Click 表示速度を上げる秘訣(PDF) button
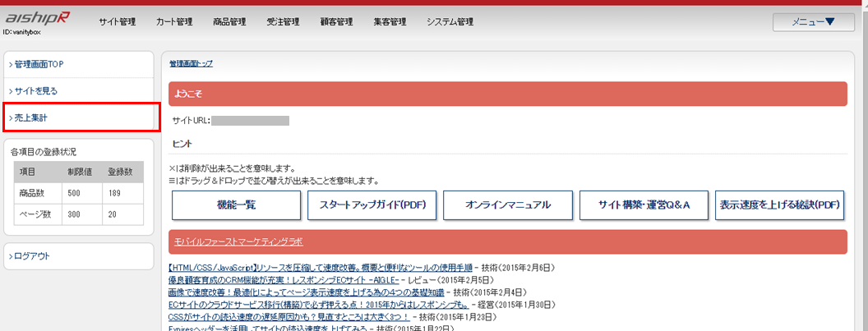This screenshot has height=331, width=868. [x=779, y=205]
